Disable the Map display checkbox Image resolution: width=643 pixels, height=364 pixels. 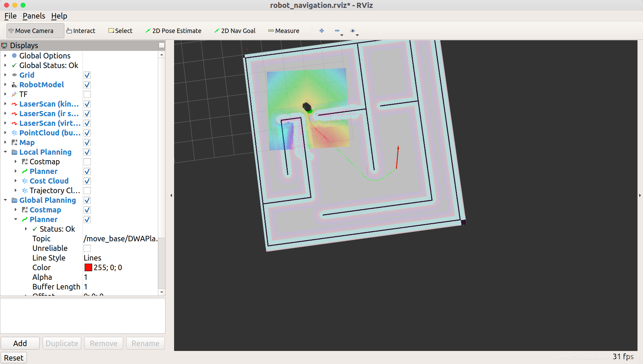87,142
